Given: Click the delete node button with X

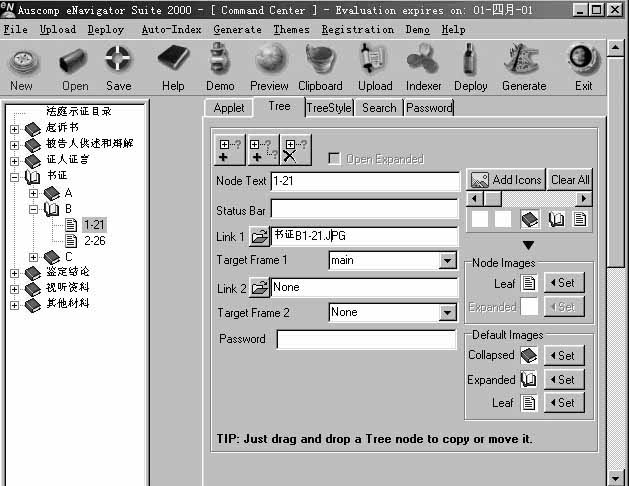Looking at the screenshot, I should 295,150.
